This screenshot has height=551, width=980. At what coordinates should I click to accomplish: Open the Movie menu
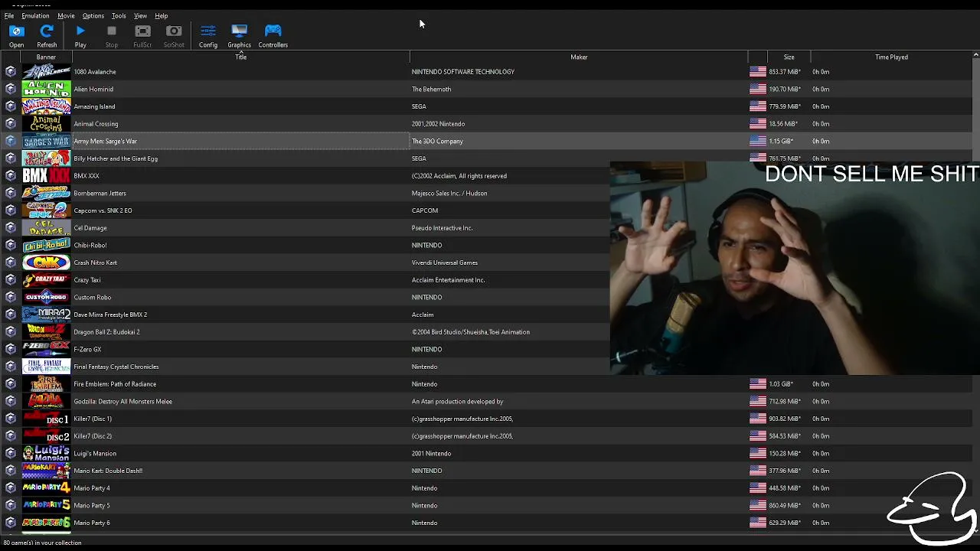pos(66,15)
